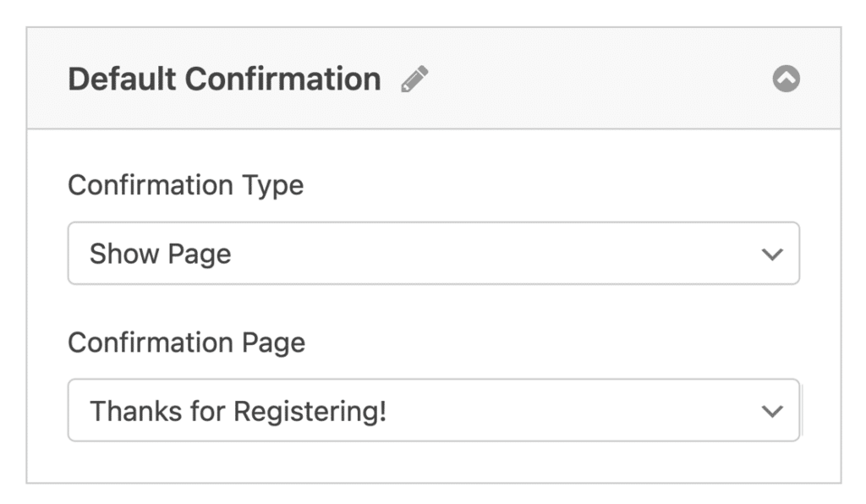Click the chevron inside the Show Page dropdown

tap(770, 253)
